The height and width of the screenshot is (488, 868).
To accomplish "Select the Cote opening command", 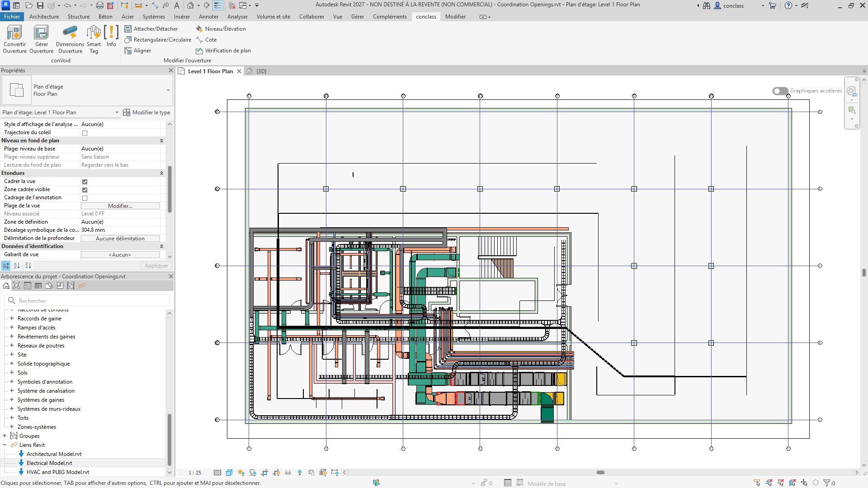I will (x=206, y=40).
